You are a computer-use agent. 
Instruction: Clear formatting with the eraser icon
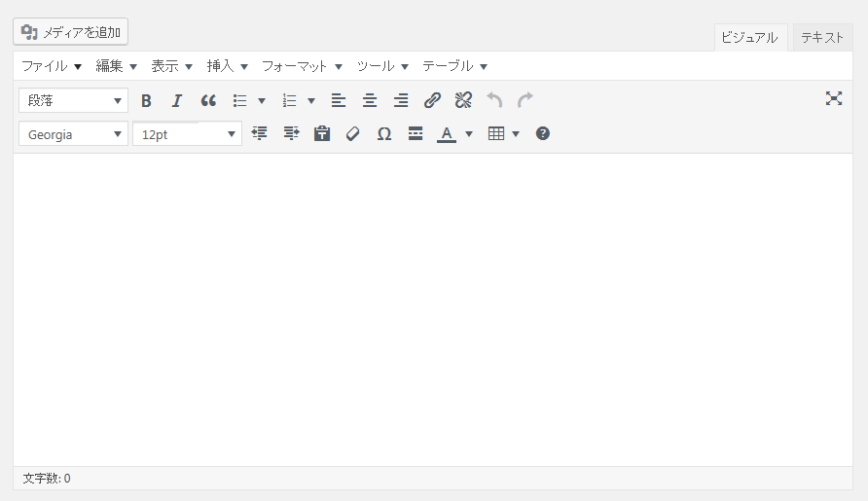coord(353,134)
